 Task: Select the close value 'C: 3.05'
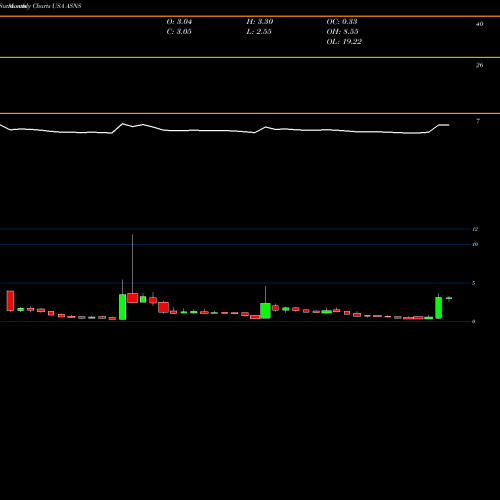(179, 32)
